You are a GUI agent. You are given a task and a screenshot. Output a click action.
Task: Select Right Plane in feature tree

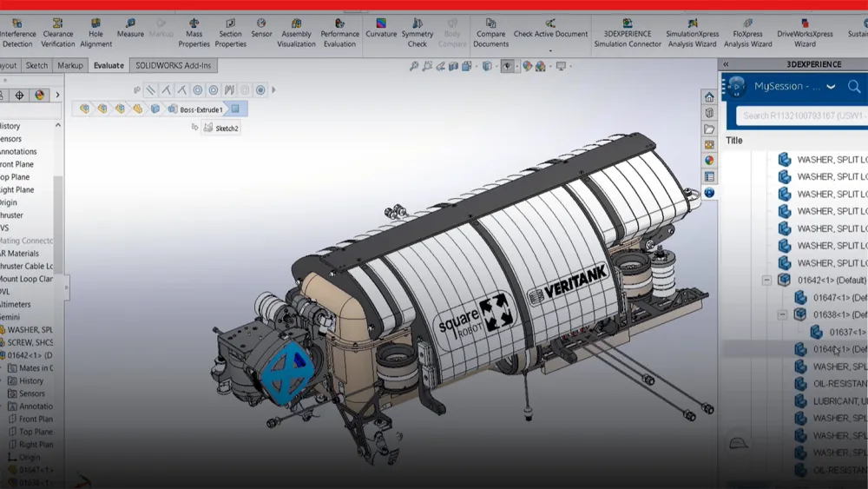(17, 190)
